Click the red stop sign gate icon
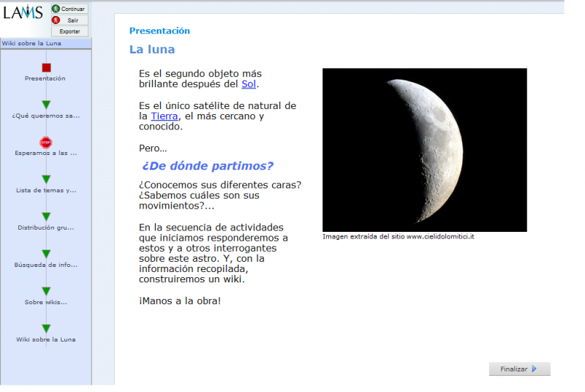Screen dimensions: 585x392 46,143
